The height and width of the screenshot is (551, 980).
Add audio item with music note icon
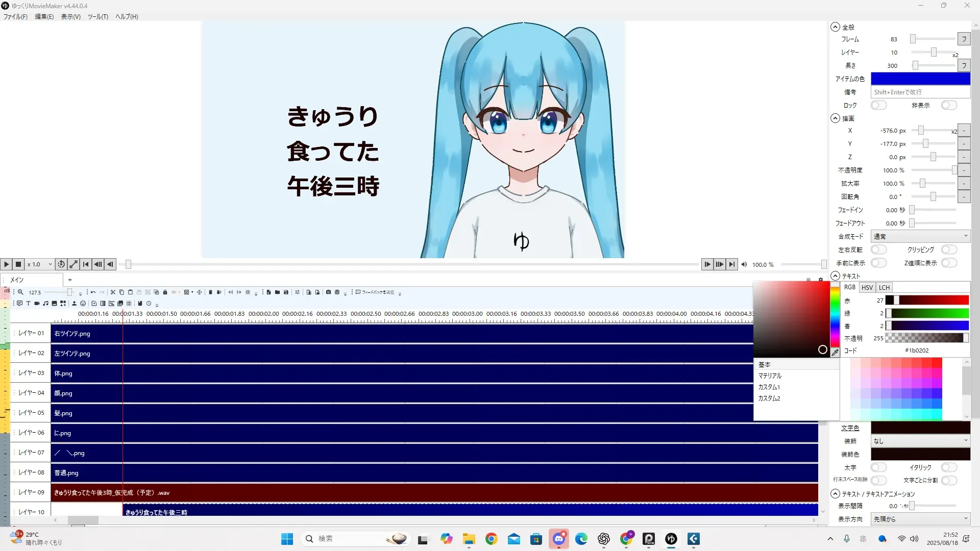(x=45, y=303)
